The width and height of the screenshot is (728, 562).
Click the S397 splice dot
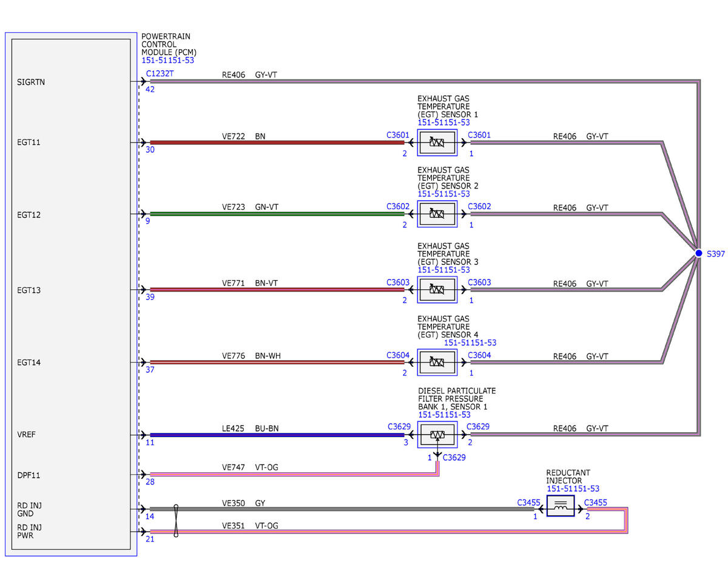[698, 253]
